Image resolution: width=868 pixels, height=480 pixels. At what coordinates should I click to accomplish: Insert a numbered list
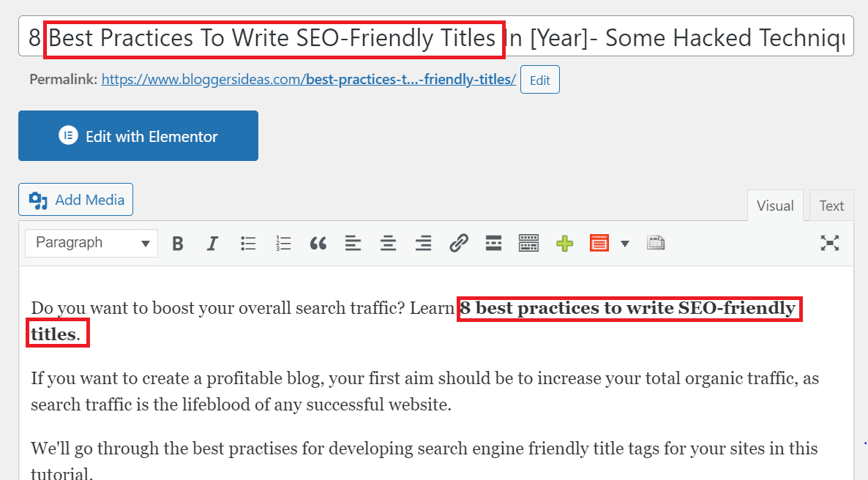(x=283, y=244)
